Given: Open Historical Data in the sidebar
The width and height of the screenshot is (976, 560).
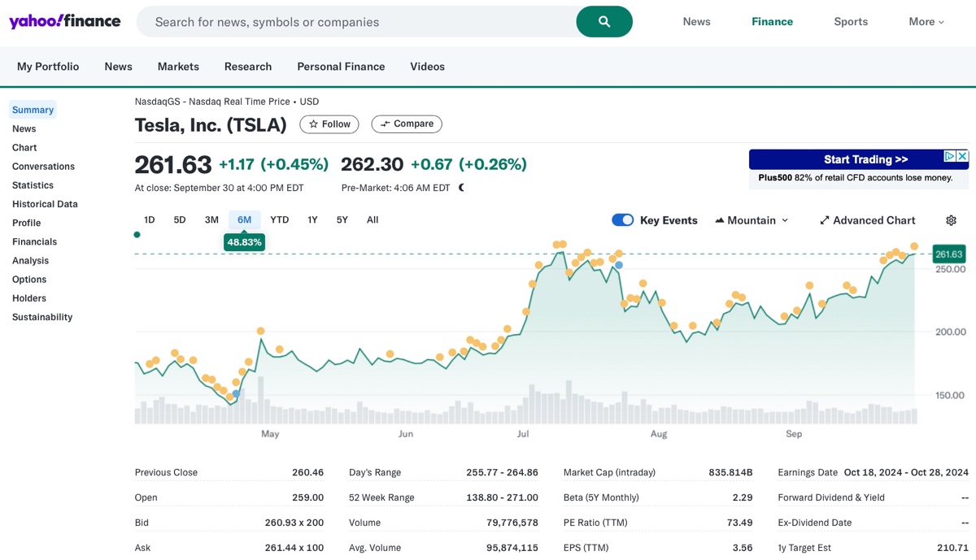Looking at the screenshot, I should point(45,204).
